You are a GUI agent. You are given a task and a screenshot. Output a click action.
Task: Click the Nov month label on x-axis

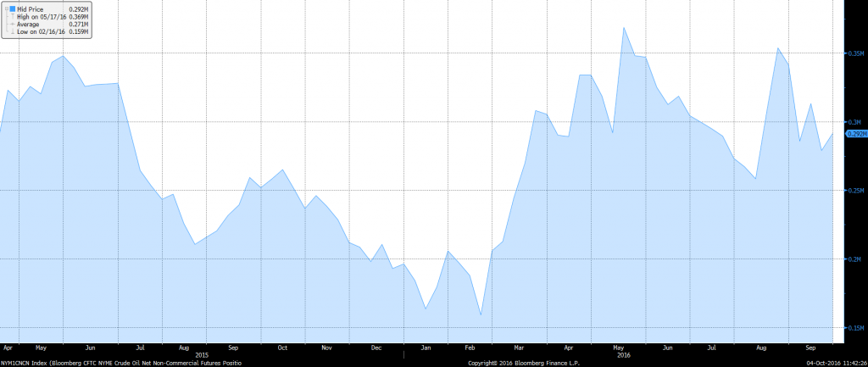coord(326,348)
